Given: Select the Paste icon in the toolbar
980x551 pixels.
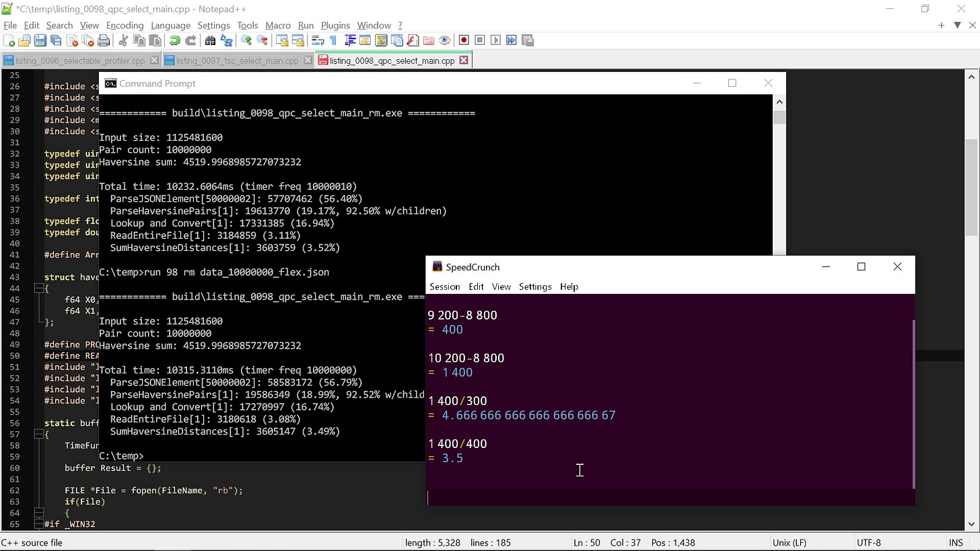Looking at the screenshot, I should tap(156, 40).
